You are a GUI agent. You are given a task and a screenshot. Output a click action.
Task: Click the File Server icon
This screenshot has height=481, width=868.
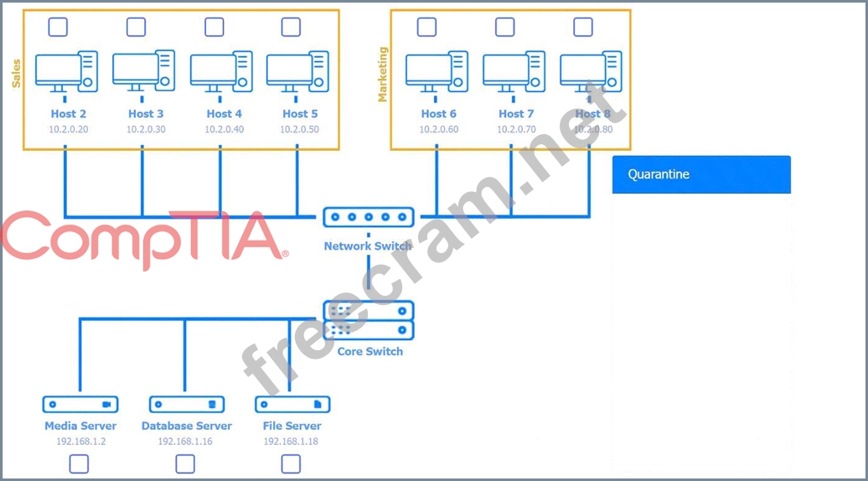click(292, 405)
